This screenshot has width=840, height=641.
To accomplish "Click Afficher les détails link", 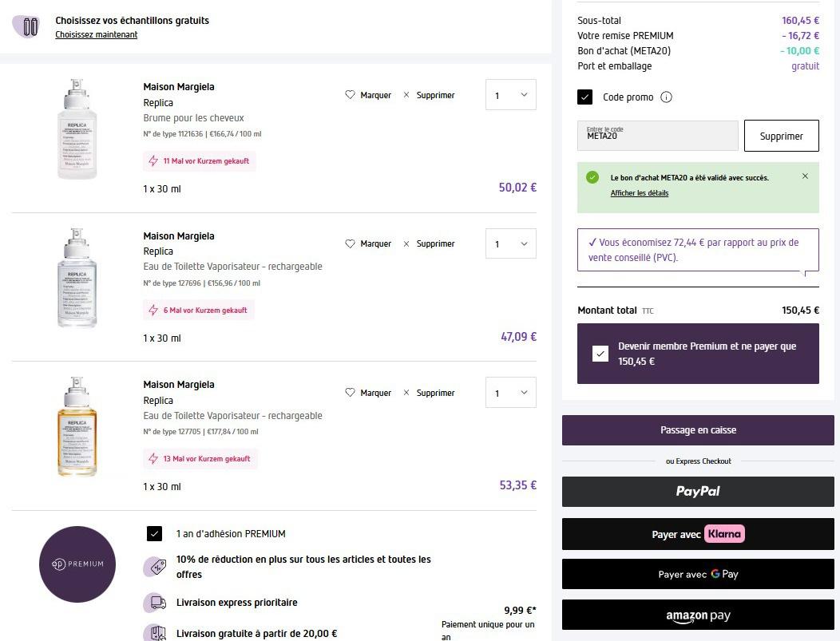I will click(639, 193).
